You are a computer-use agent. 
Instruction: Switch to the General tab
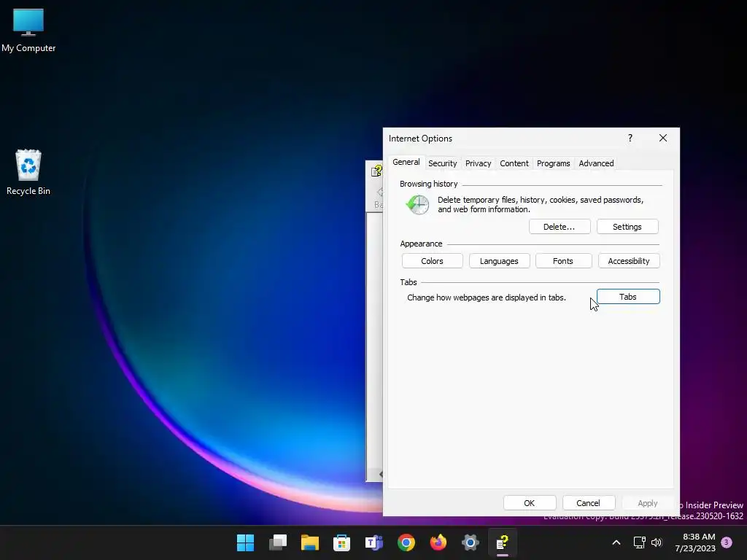(406, 162)
